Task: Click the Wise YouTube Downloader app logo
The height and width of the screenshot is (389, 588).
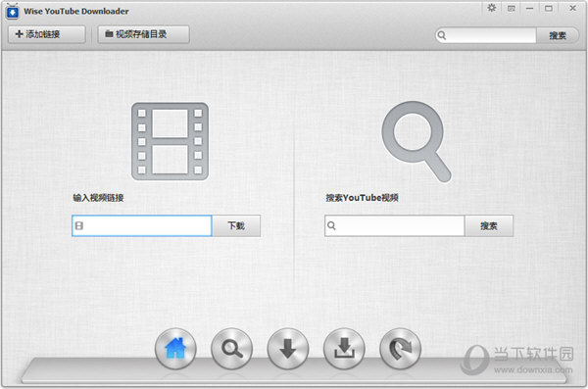Action: point(13,12)
